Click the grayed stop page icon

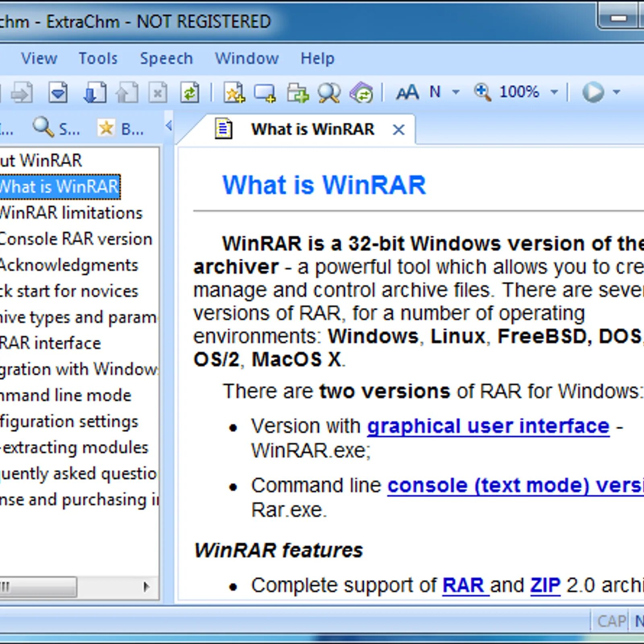point(158,93)
